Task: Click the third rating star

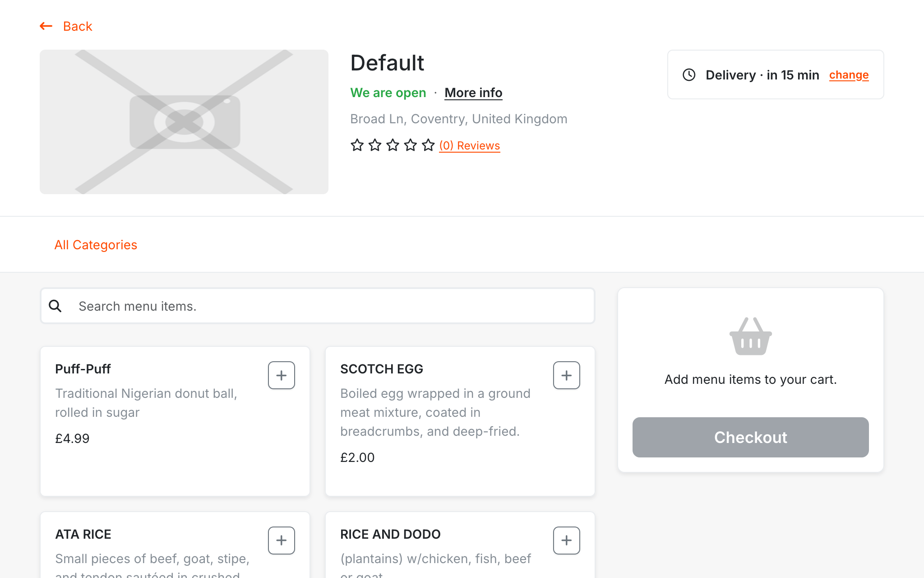Action: (393, 145)
